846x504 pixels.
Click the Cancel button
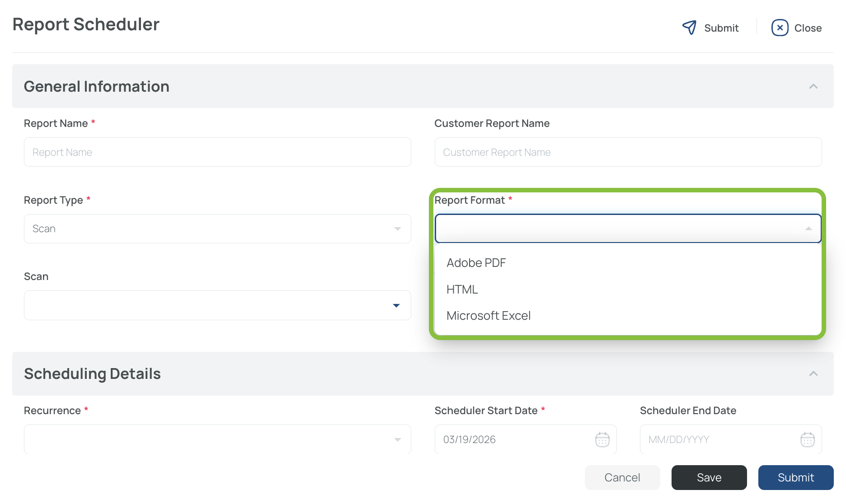[x=622, y=477]
